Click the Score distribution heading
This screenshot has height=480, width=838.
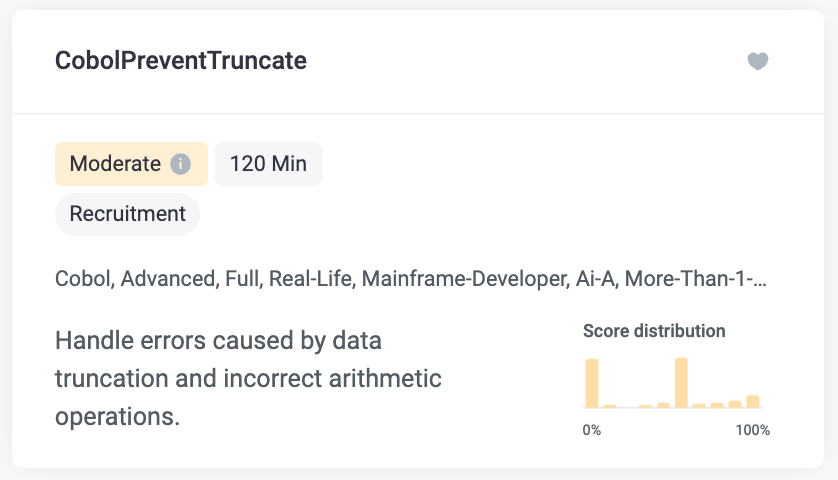point(654,331)
